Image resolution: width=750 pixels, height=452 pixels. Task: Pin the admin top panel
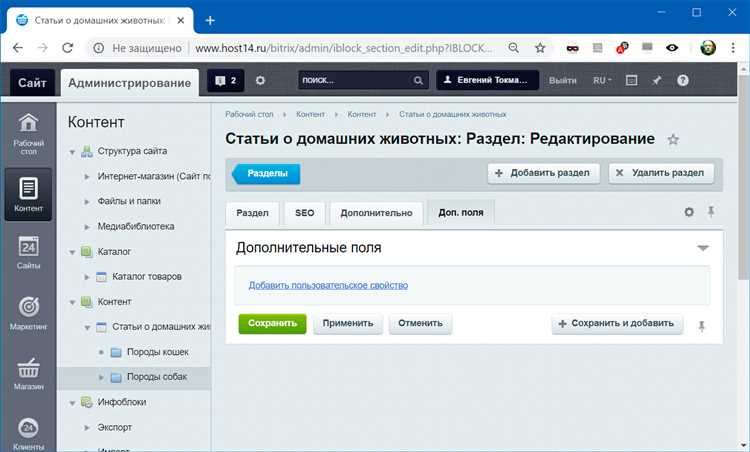(657, 80)
